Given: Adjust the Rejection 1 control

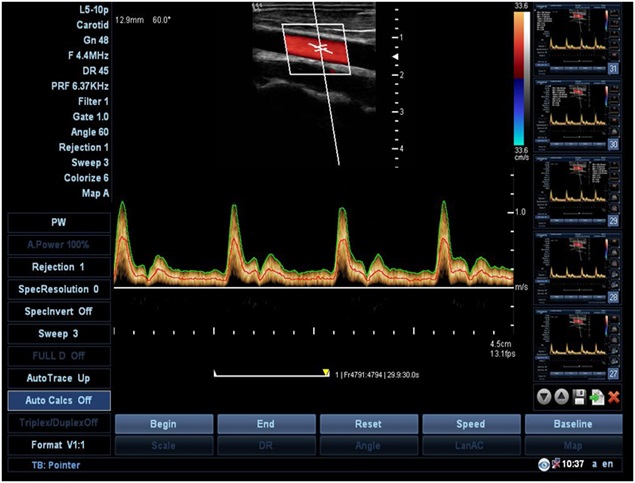Looking at the screenshot, I should pyautogui.click(x=59, y=267).
